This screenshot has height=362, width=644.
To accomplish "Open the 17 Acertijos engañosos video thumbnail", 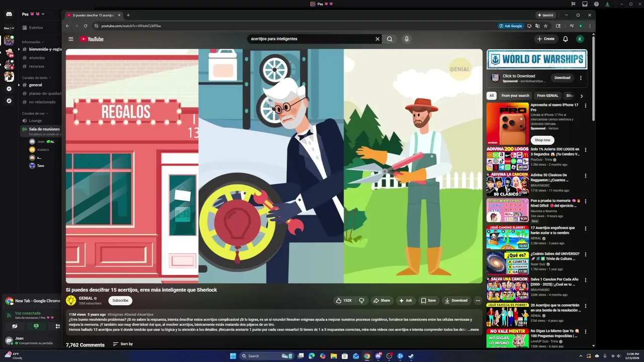I will click(507, 237).
